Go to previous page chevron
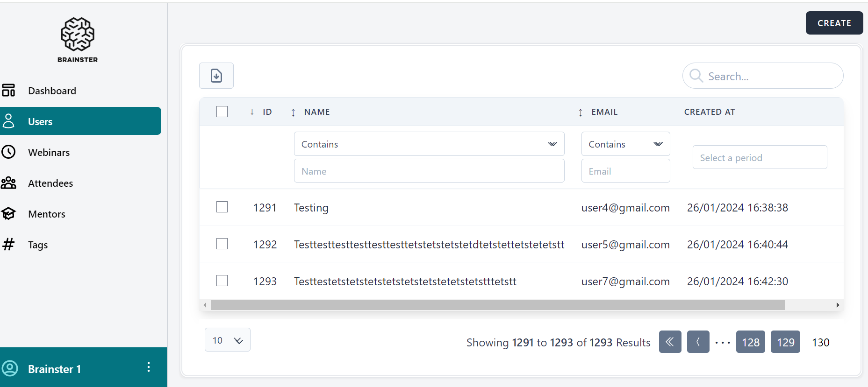 (x=698, y=342)
